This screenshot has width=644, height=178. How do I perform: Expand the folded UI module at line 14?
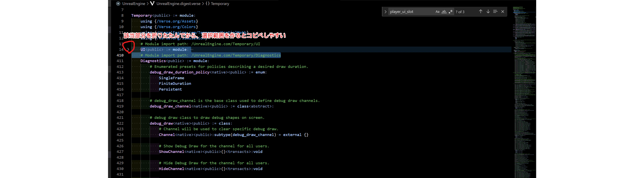[x=128, y=49]
